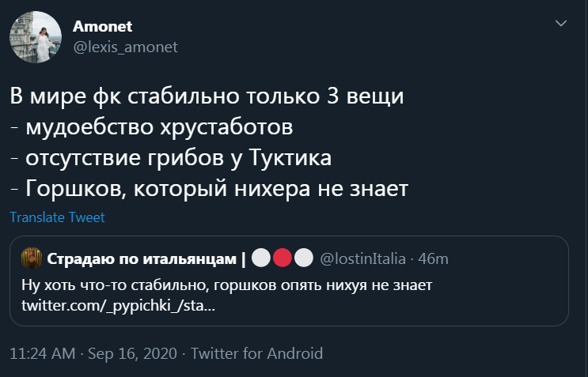Open the tweet options chevron menu
The image size is (588, 377).
click(x=561, y=25)
